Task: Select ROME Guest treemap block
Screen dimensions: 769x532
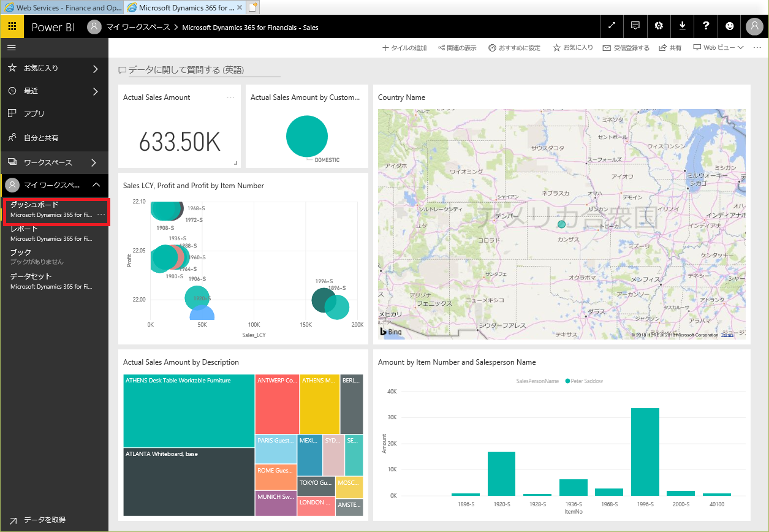Action: coord(276,477)
